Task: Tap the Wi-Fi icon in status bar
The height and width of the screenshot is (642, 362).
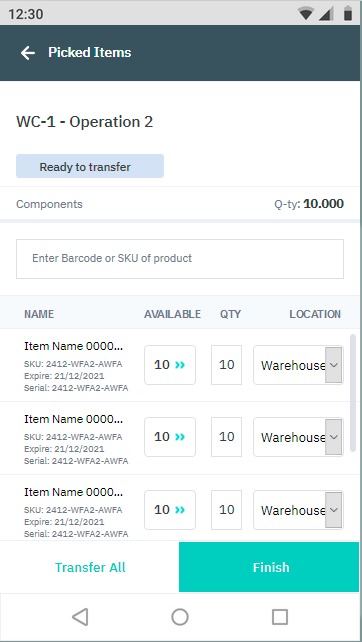Action: tap(305, 14)
